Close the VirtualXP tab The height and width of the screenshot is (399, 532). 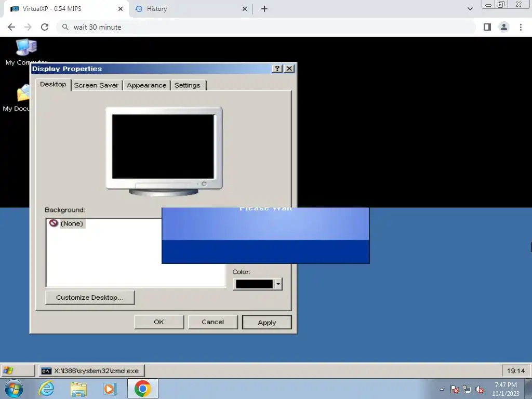pyautogui.click(x=121, y=9)
